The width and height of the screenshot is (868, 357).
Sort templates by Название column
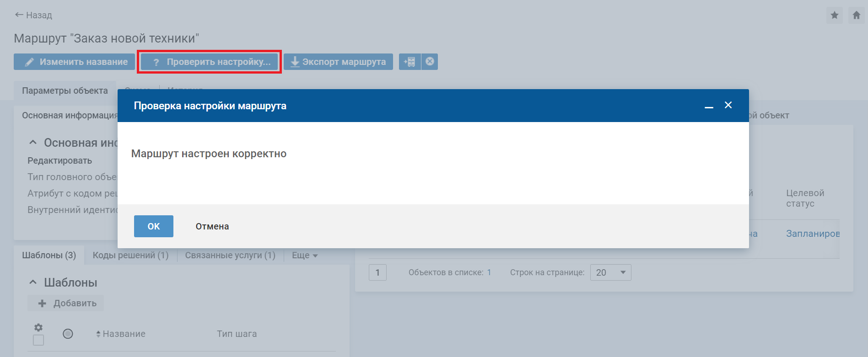124,334
